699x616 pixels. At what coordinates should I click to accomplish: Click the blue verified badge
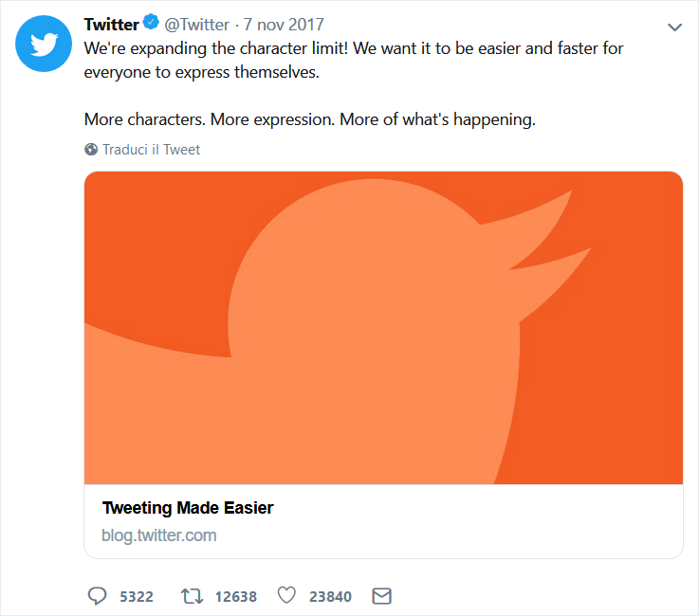pos(151,24)
